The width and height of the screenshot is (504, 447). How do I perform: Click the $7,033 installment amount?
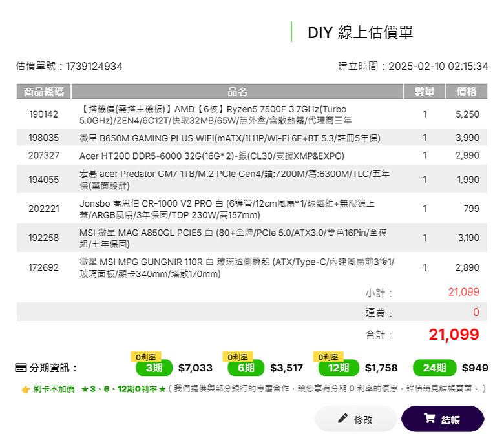point(195,368)
